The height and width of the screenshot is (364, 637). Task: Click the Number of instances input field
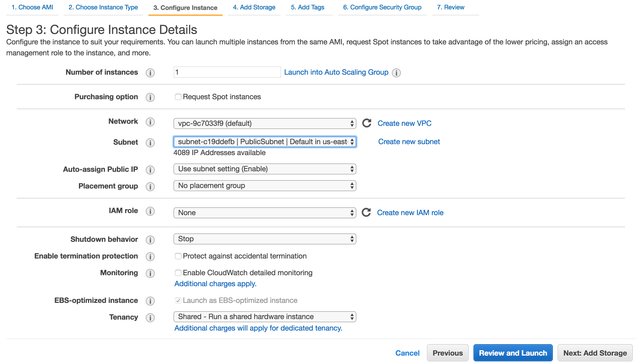coord(227,72)
